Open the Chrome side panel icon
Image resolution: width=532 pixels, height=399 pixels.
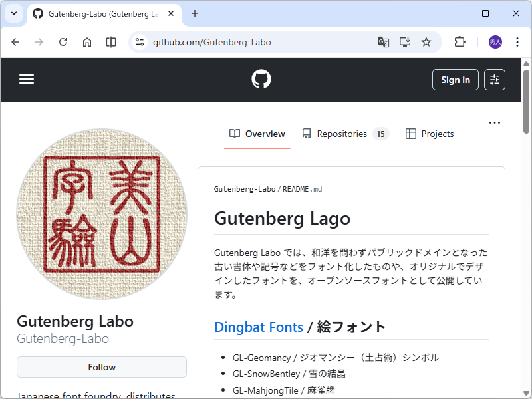(x=111, y=42)
